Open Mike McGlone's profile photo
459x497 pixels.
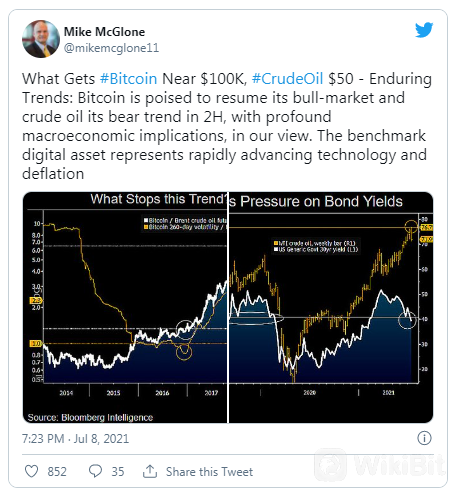point(41,39)
